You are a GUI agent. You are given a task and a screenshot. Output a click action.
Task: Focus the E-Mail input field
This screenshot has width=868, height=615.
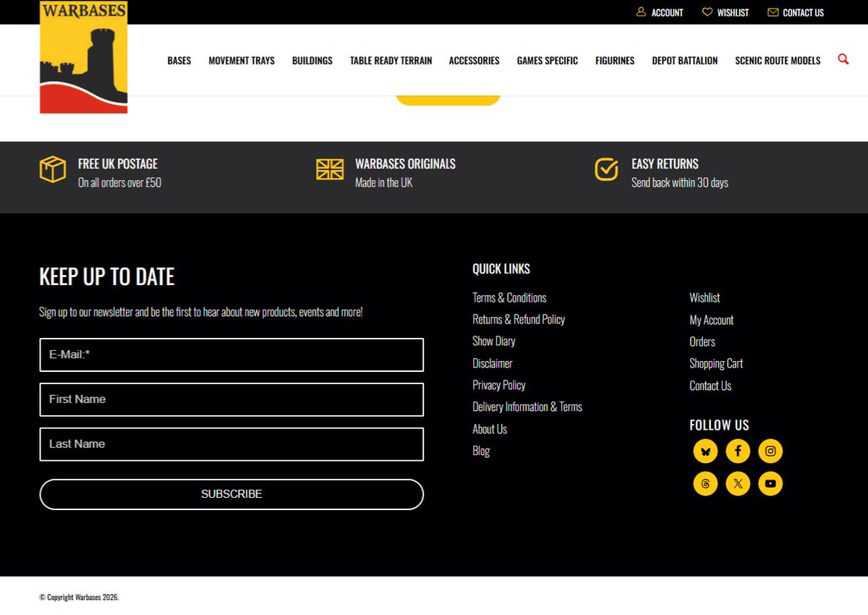pyautogui.click(x=231, y=355)
